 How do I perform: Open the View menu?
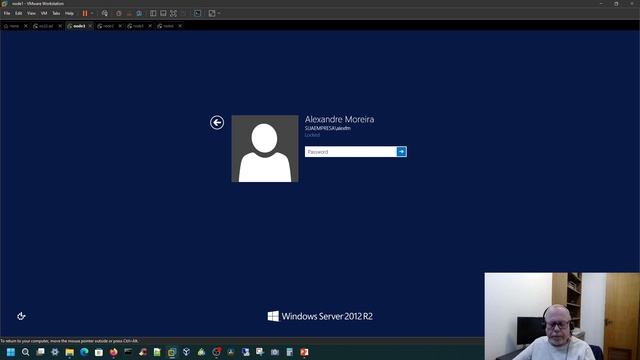pyautogui.click(x=31, y=13)
